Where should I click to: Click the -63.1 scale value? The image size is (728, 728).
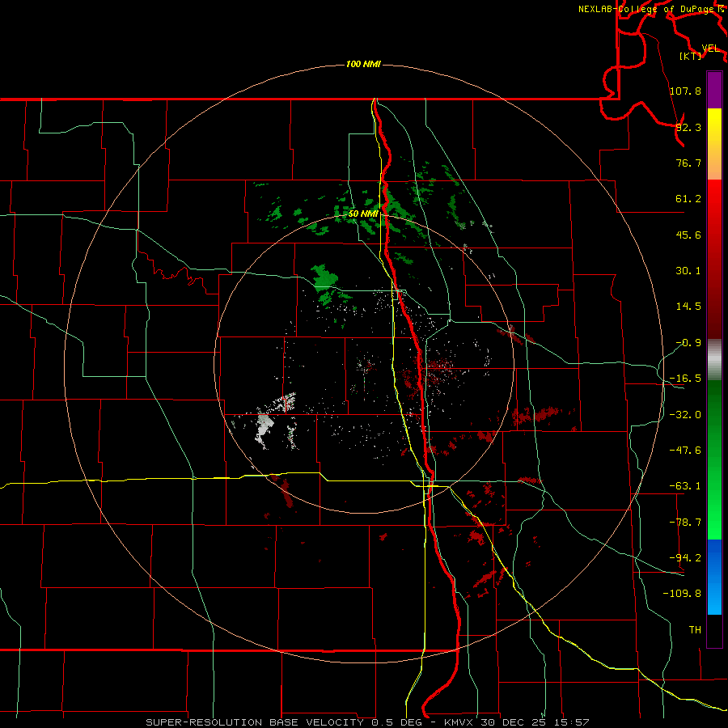tap(685, 486)
